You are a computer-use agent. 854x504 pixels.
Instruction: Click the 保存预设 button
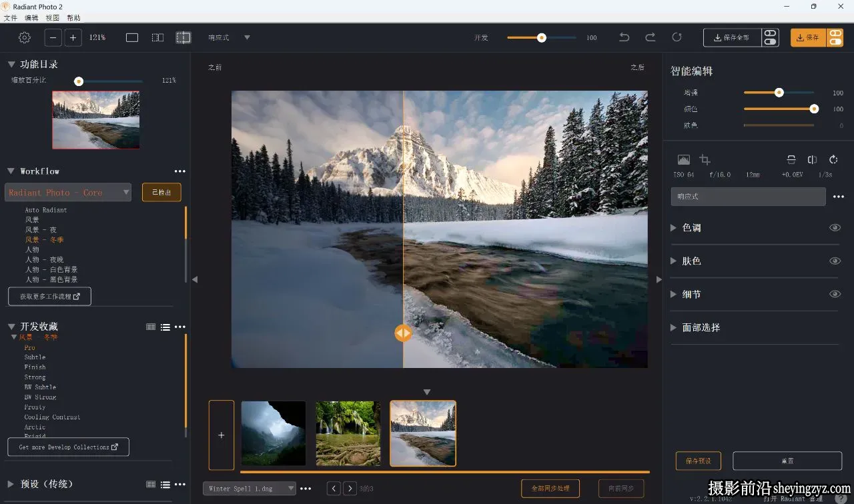click(x=699, y=461)
